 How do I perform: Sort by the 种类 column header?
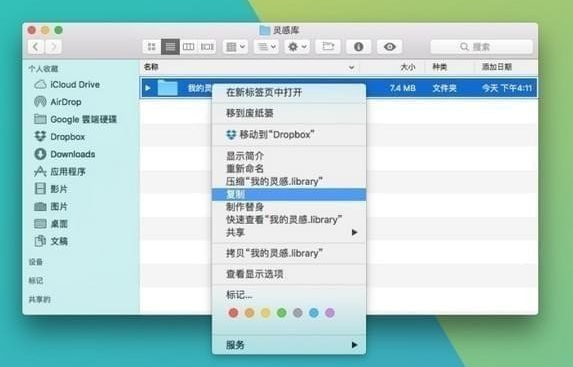pyautogui.click(x=440, y=67)
